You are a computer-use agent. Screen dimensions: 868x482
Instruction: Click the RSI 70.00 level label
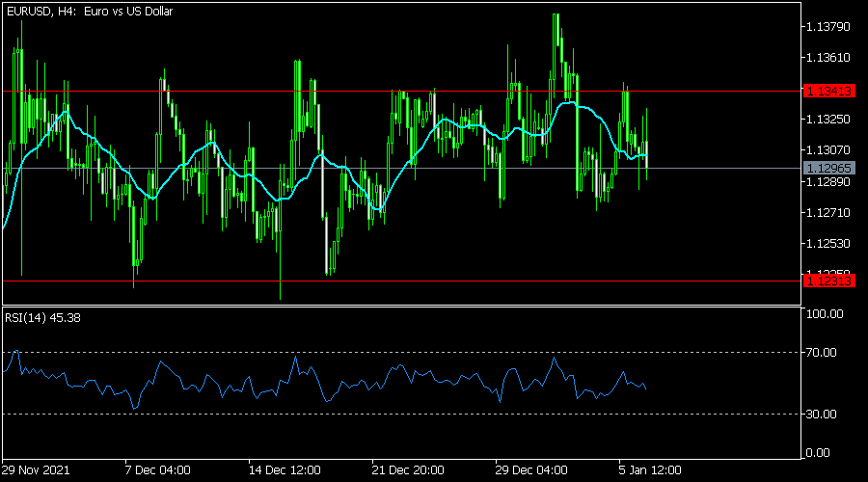point(822,353)
